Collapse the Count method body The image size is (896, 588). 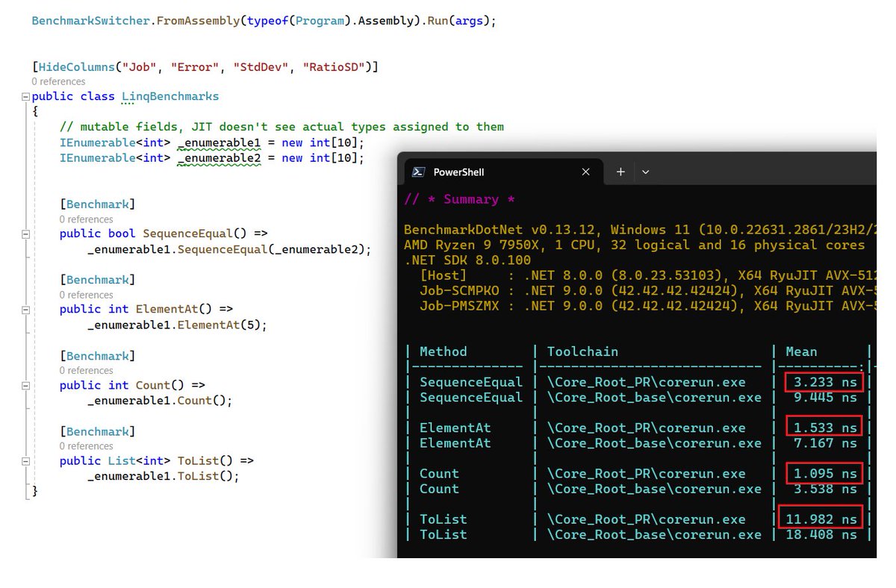[25, 385]
